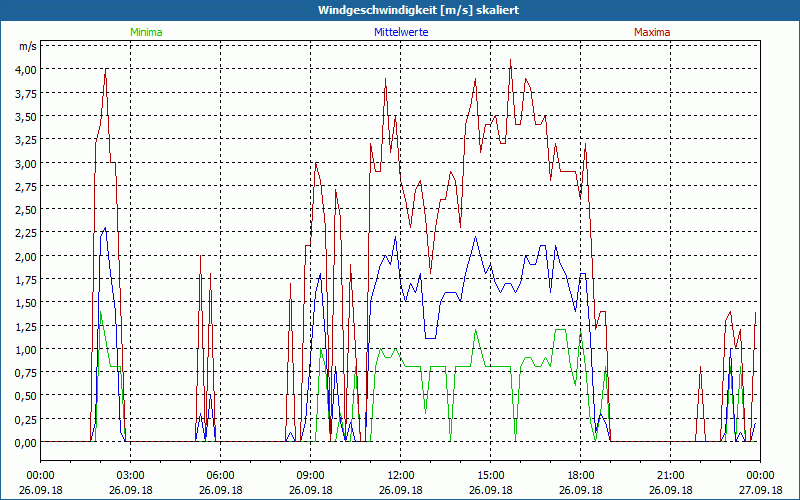
Task: Click the 3,00 y-axis value
Action: [x=26, y=163]
